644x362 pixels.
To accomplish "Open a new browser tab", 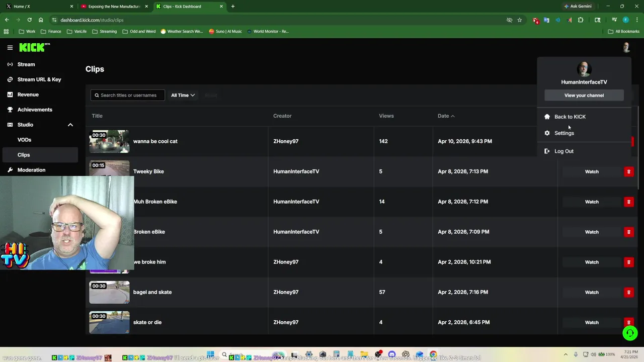I will (232, 7).
